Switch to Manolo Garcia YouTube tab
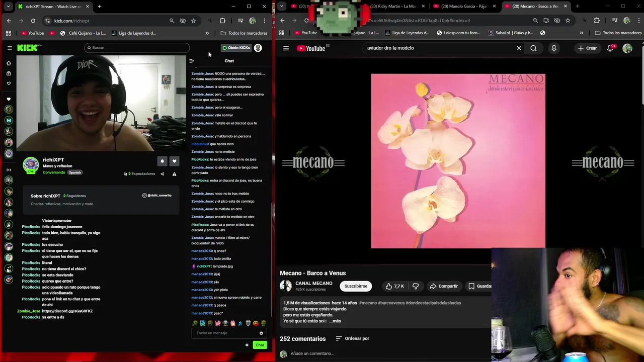The height and width of the screenshot is (362, 644). (x=463, y=6)
